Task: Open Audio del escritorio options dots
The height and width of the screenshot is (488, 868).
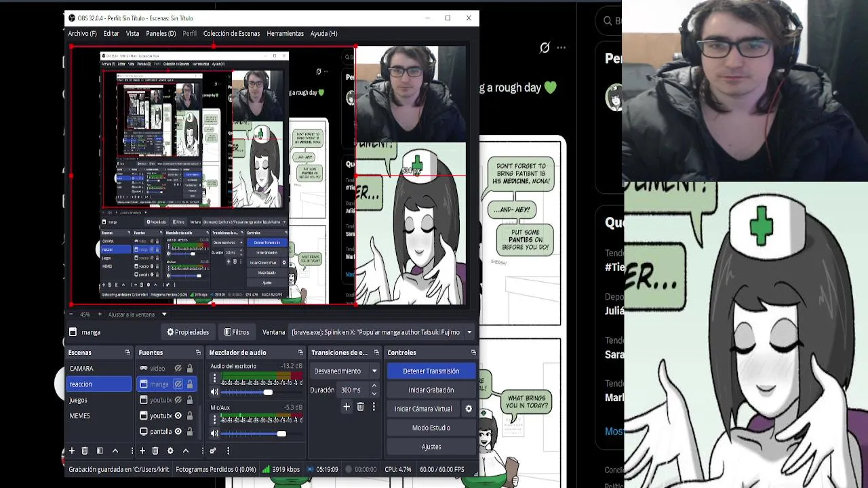Action: click(x=215, y=378)
